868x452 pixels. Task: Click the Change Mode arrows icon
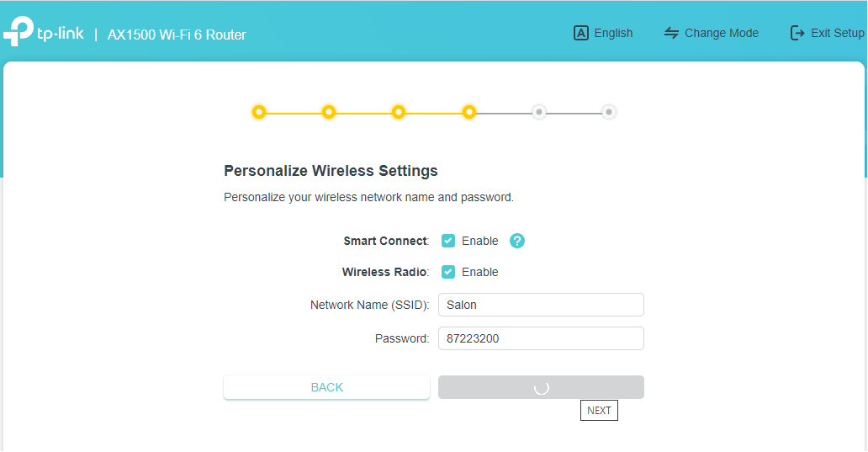[x=671, y=33]
